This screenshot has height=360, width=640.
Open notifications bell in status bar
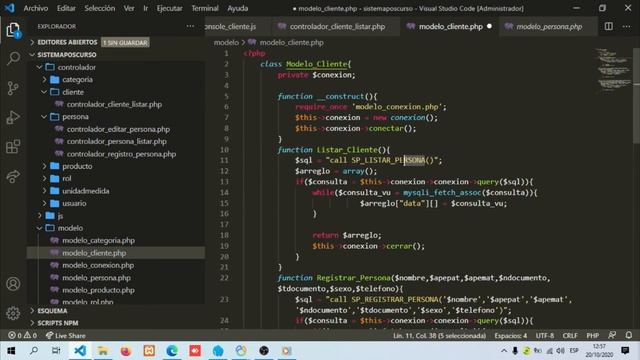pyautogui.click(x=629, y=335)
